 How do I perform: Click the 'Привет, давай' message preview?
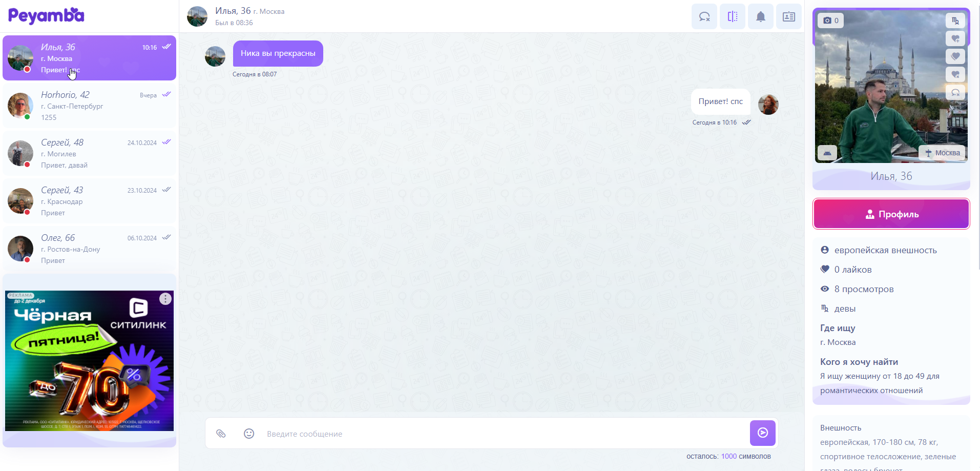(x=64, y=166)
